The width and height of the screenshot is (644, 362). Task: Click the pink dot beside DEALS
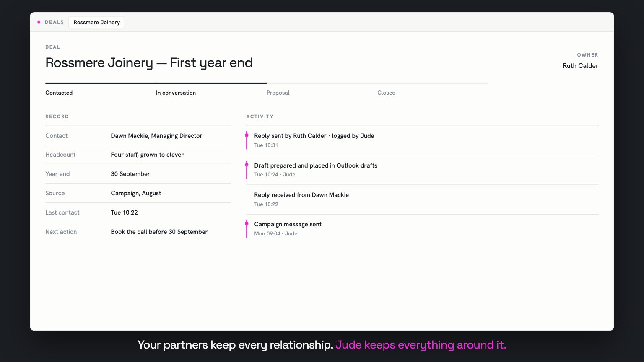[39, 22]
